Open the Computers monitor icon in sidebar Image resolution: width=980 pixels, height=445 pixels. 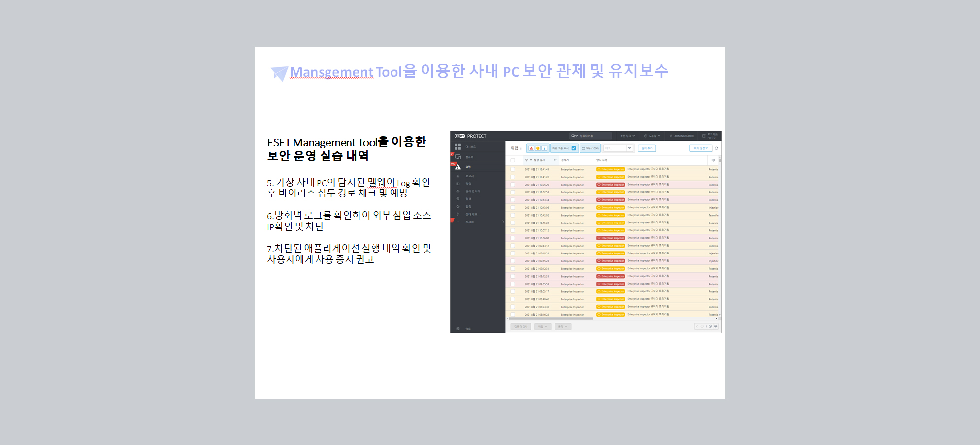[x=458, y=157]
